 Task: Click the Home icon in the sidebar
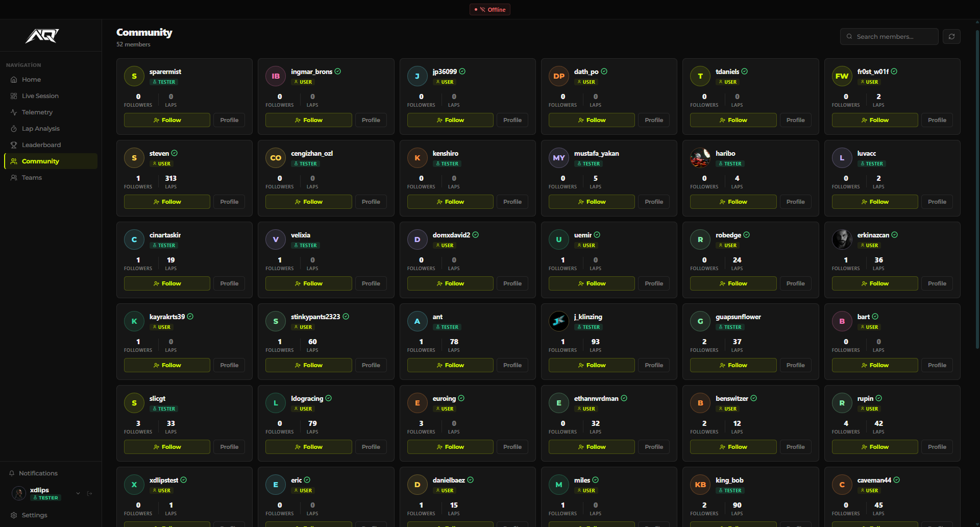[x=14, y=80]
